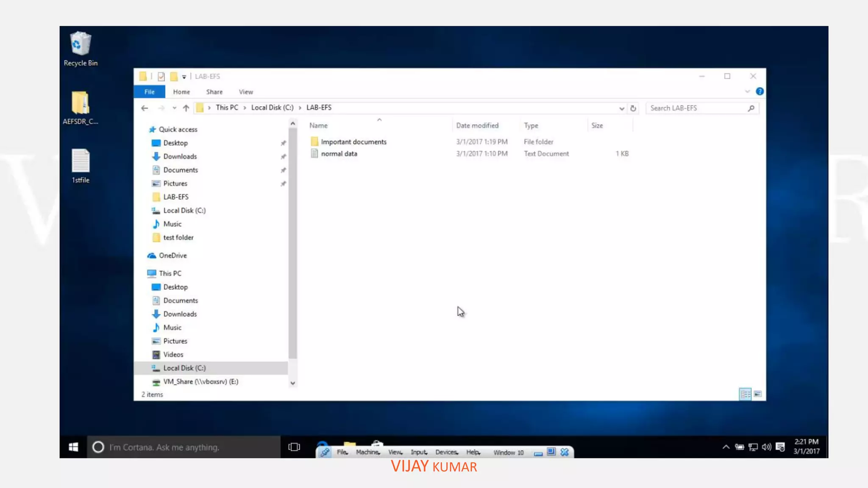Refresh the LAB-EFS folder view
The image size is (868, 488).
coord(633,108)
